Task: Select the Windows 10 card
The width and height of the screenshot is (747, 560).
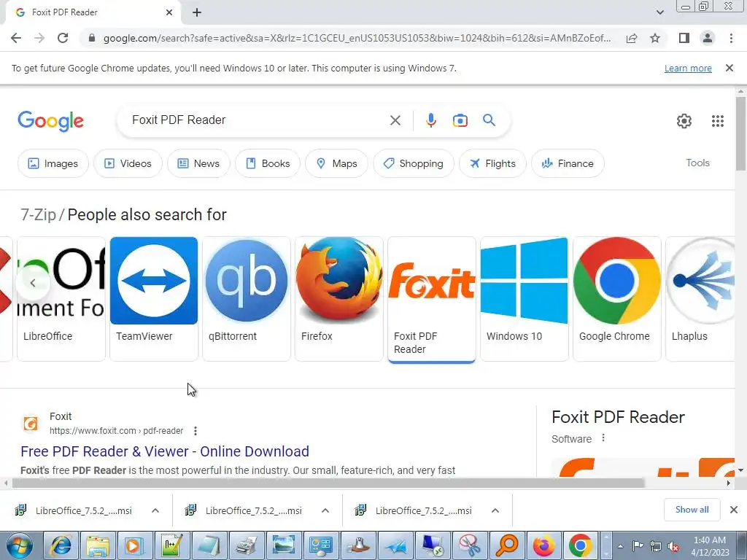Action: [524, 298]
